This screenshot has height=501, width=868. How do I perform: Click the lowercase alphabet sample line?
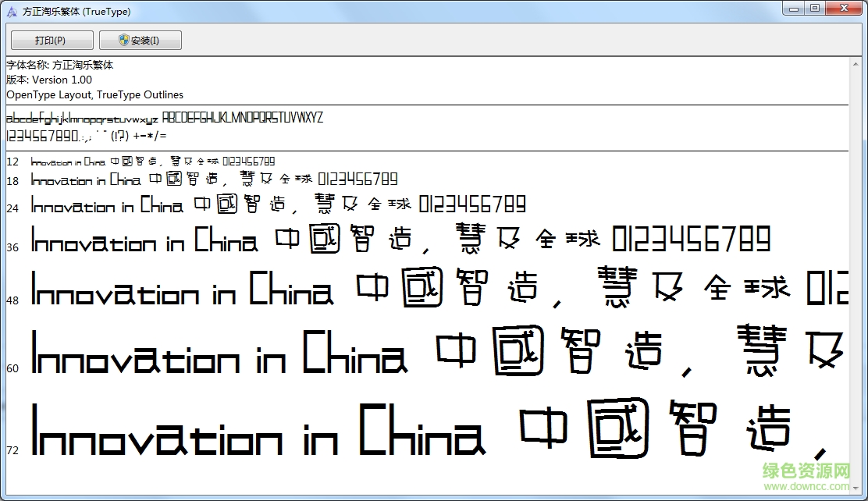tap(82, 119)
